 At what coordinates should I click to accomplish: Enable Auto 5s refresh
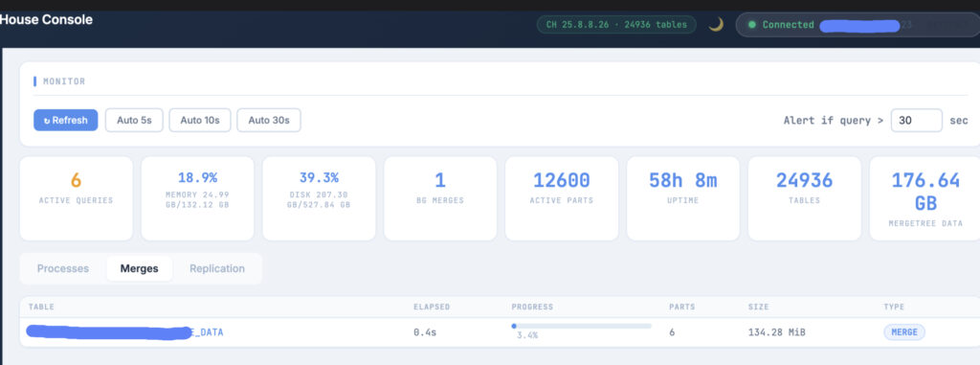pos(134,120)
